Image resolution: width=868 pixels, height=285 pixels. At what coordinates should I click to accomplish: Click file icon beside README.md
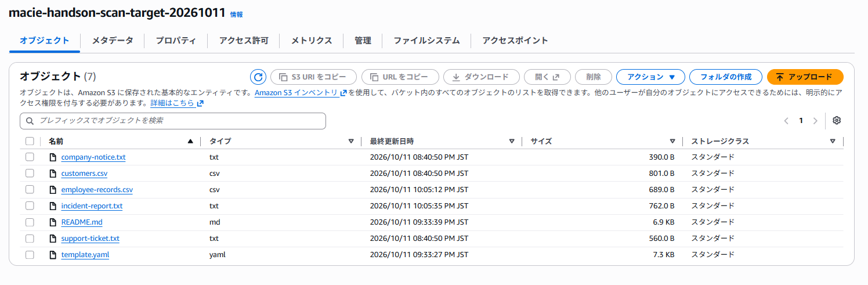[53, 222]
